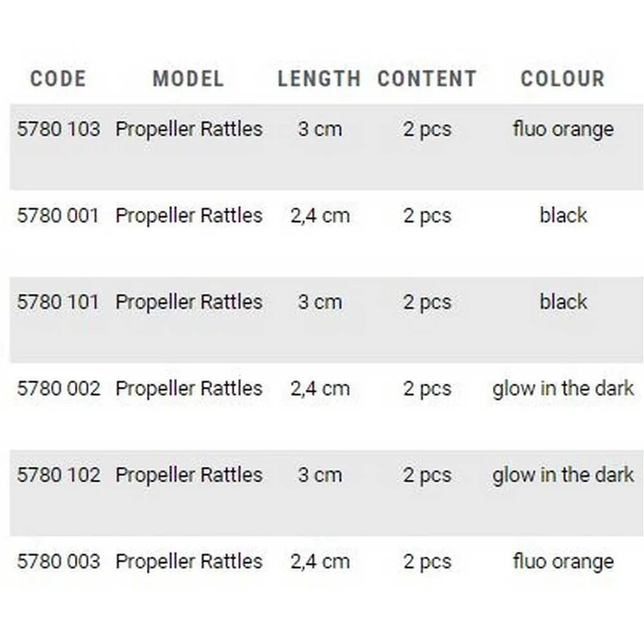Click fluo orange colour in 5780 103 row
The image size is (644, 644).
(x=563, y=129)
